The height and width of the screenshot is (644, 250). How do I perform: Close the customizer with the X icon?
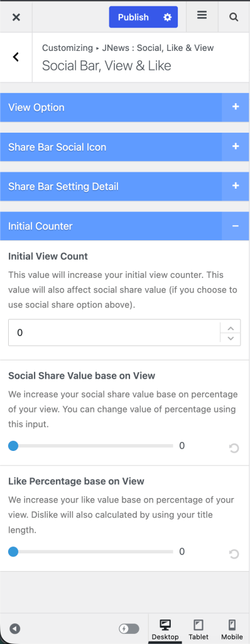pos(16,17)
